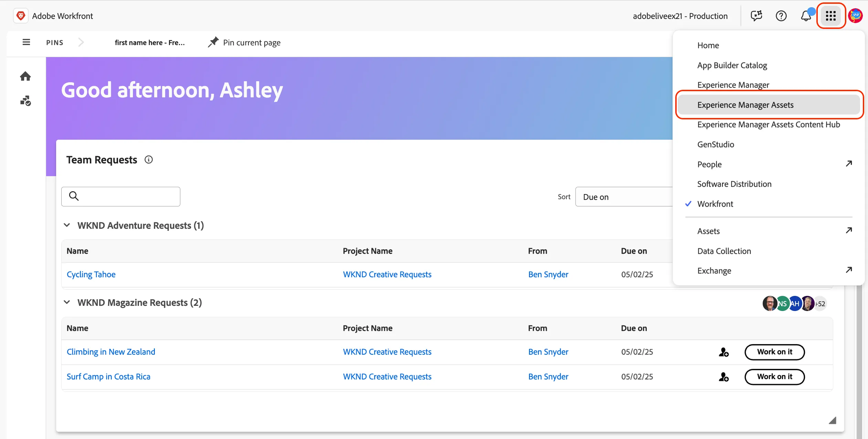The height and width of the screenshot is (439, 868).
Task: Select App Builder Catalog
Action: pos(732,65)
